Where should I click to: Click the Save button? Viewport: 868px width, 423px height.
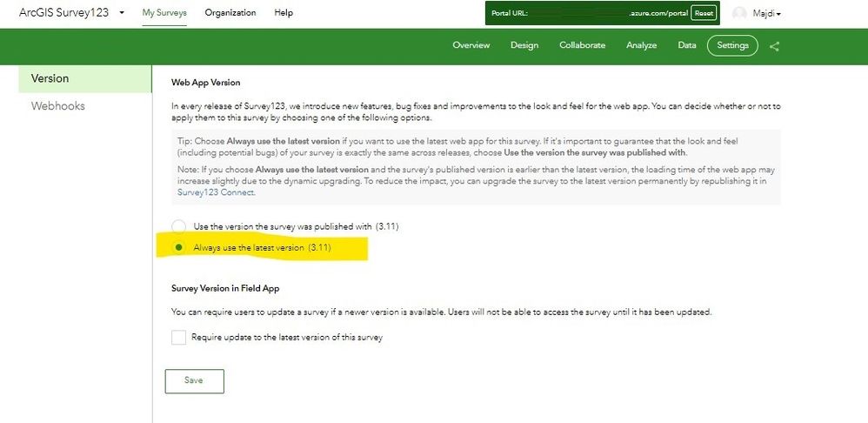point(194,381)
